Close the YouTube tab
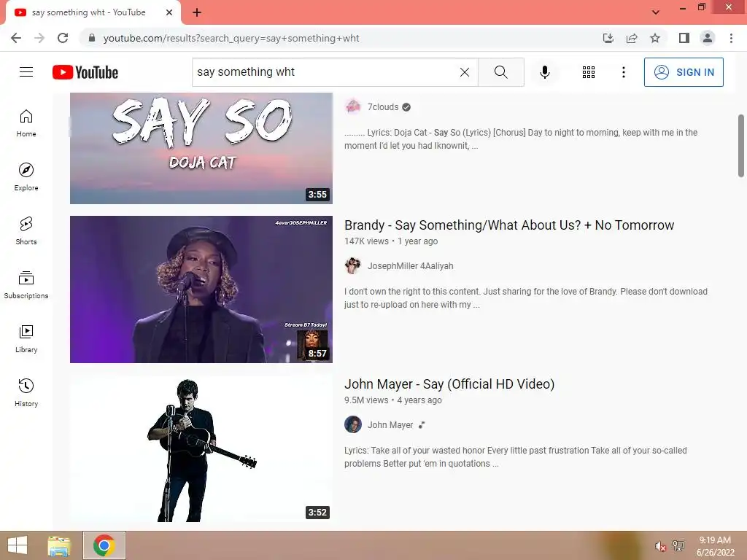The height and width of the screenshot is (560, 747). click(169, 12)
